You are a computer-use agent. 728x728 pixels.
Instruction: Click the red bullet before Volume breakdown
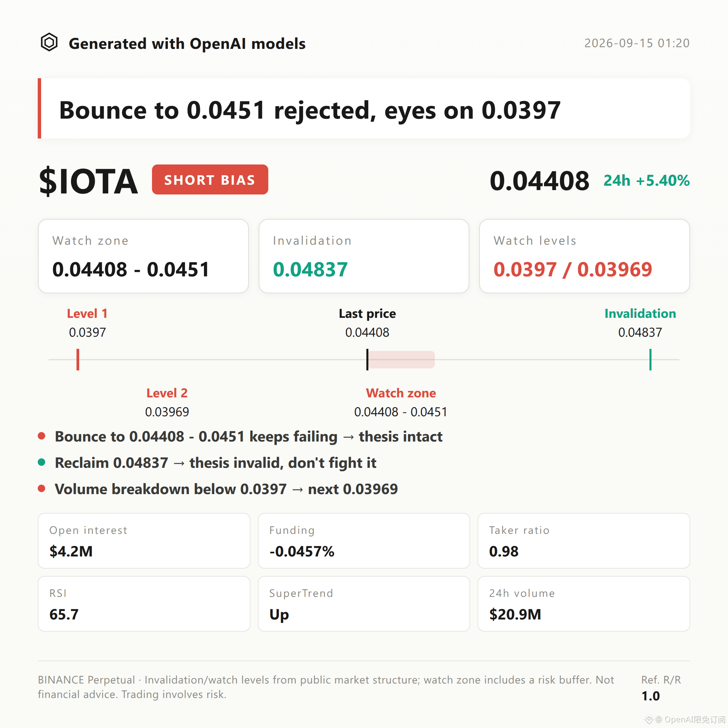(42, 489)
